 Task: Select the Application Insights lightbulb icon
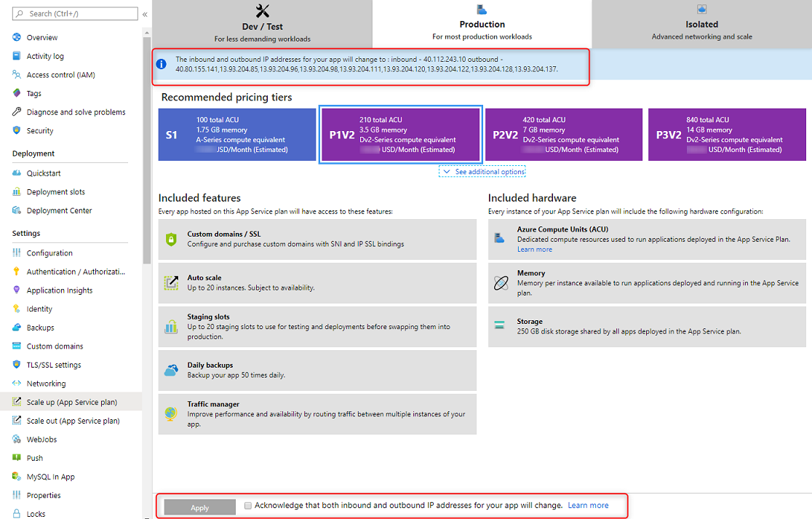[x=17, y=290]
